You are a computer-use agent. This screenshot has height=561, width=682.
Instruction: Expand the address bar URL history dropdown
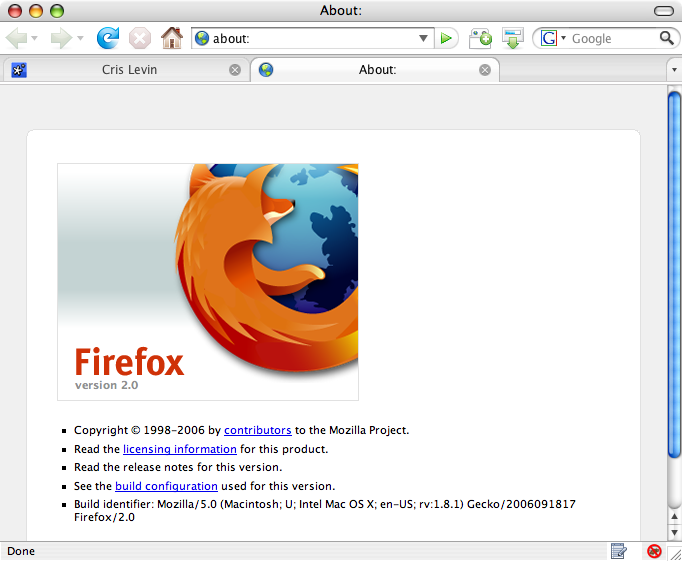pos(423,38)
